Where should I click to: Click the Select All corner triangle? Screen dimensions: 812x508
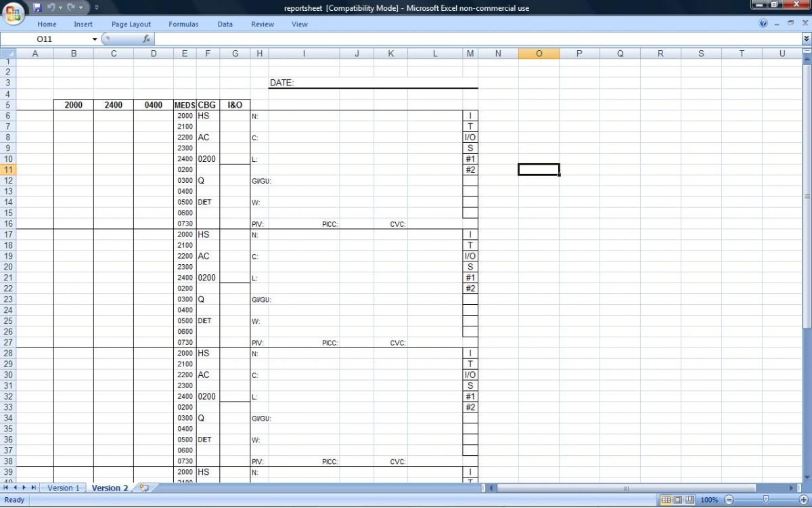point(7,54)
